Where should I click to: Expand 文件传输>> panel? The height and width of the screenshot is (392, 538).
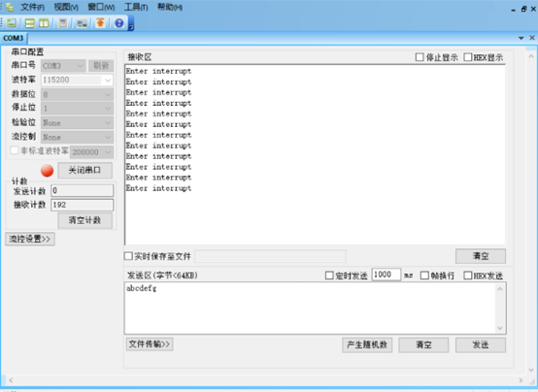150,344
